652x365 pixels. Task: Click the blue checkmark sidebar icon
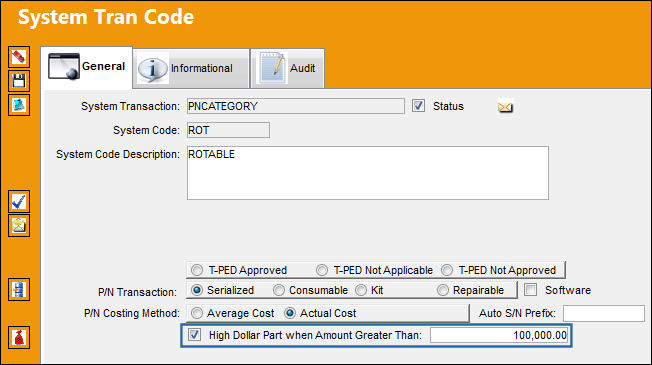19,202
